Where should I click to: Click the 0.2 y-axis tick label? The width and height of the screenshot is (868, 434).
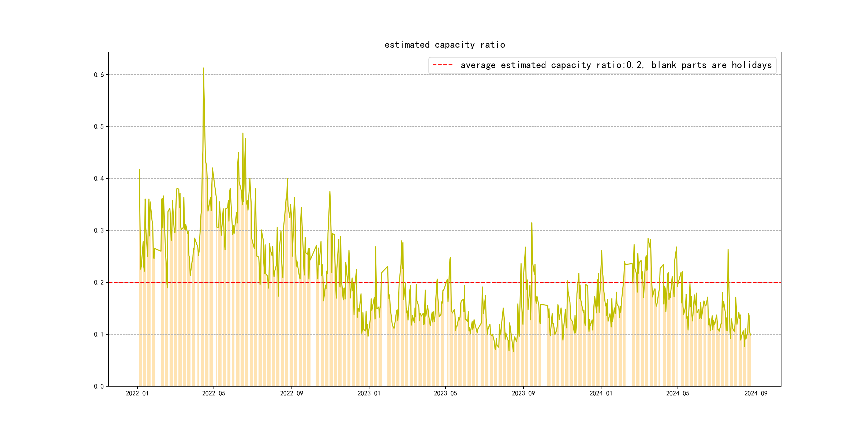click(x=99, y=282)
